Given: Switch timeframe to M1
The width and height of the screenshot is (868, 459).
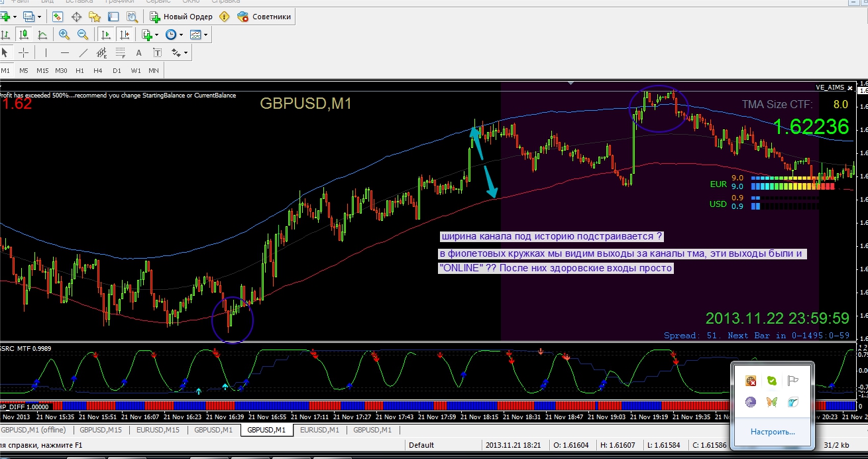Looking at the screenshot, I should tap(5, 70).
